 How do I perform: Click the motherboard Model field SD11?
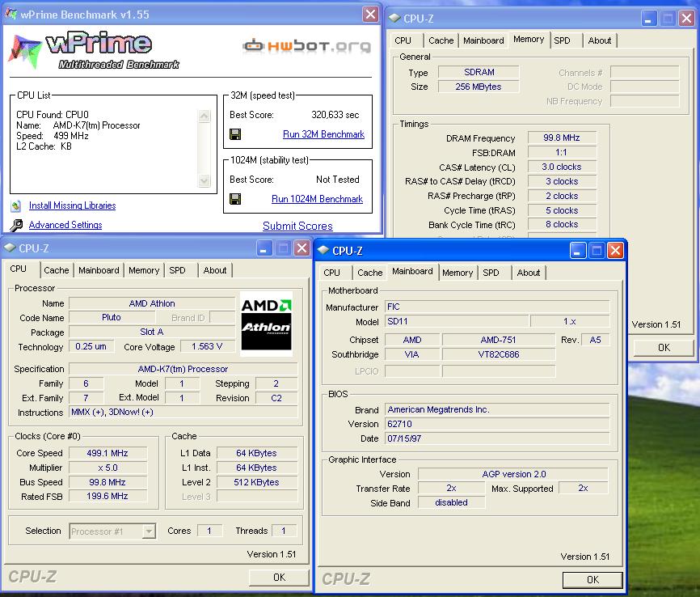tap(458, 321)
